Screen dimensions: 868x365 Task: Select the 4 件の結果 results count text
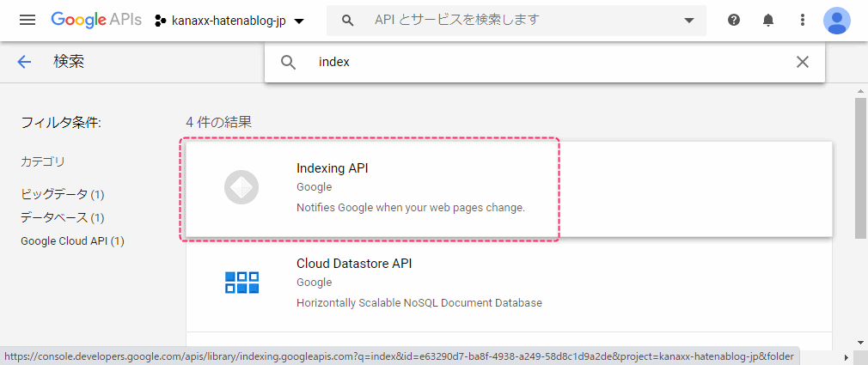[219, 122]
